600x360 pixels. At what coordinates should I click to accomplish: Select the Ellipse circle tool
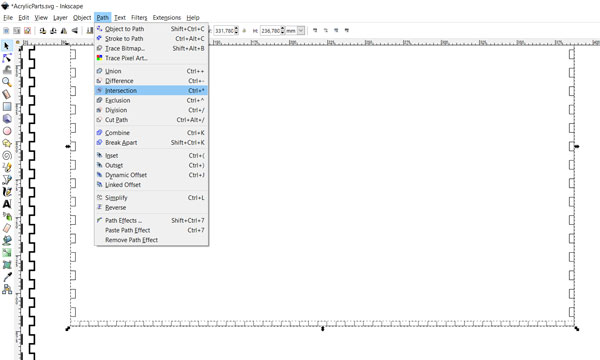[7, 131]
